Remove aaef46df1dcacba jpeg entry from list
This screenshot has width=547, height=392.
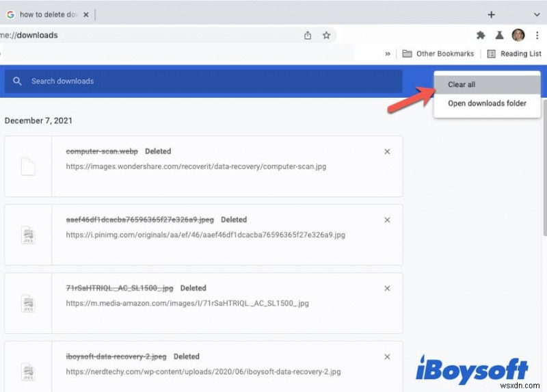point(387,220)
